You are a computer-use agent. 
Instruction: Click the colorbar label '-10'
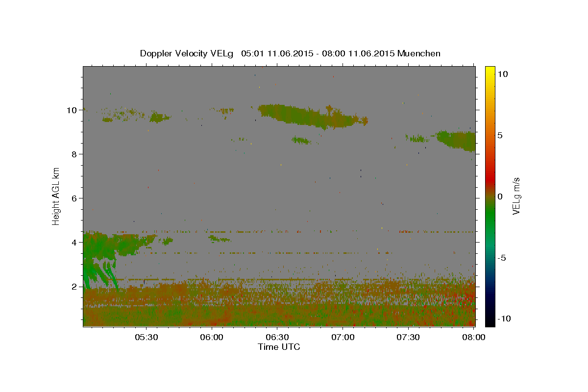coord(504,318)
